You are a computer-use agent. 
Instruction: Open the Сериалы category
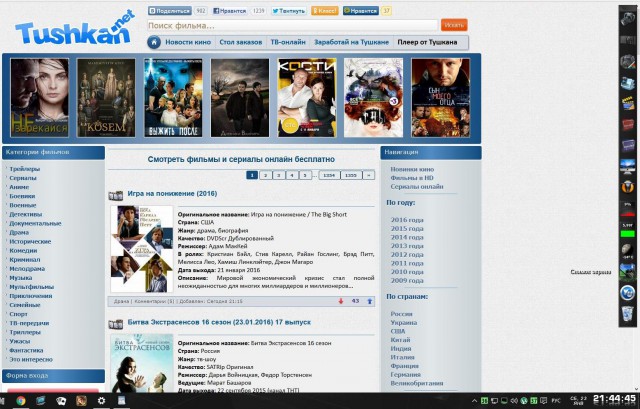point(23,178)
